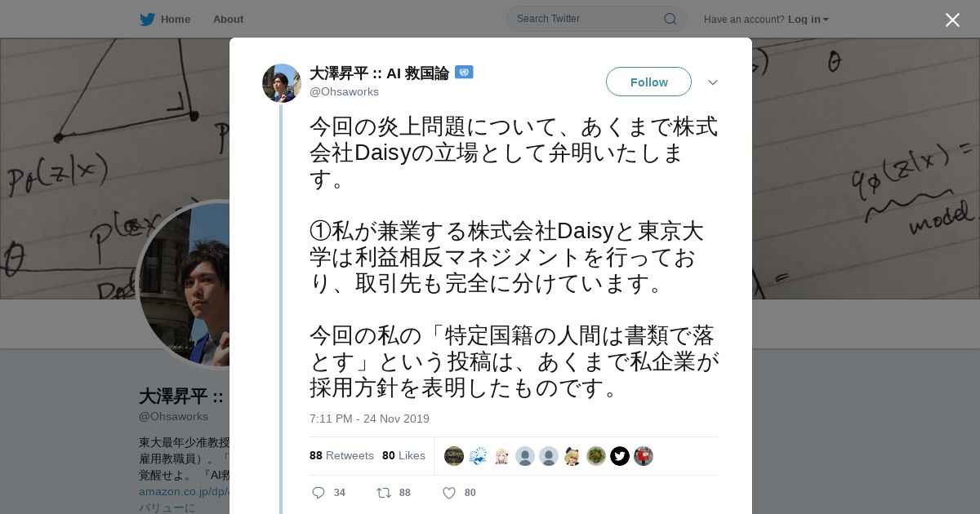Open the tweet timestamp 7:11 PM link
Viewport: 980px width, 514px height.
point(369,419)
